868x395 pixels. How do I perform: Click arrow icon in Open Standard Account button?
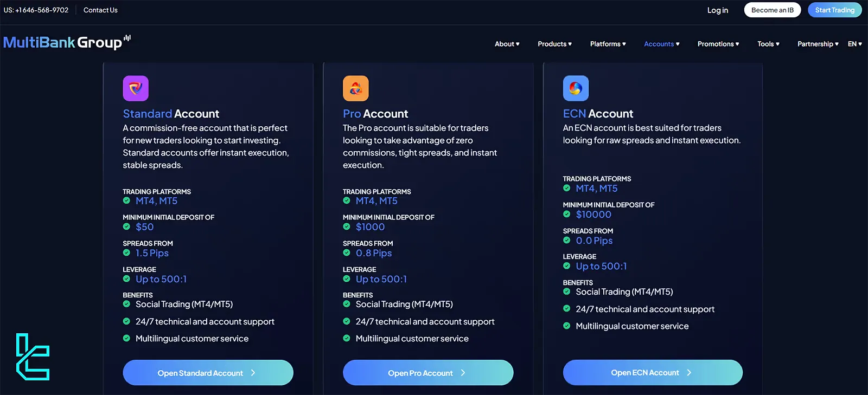click(253, 373)
